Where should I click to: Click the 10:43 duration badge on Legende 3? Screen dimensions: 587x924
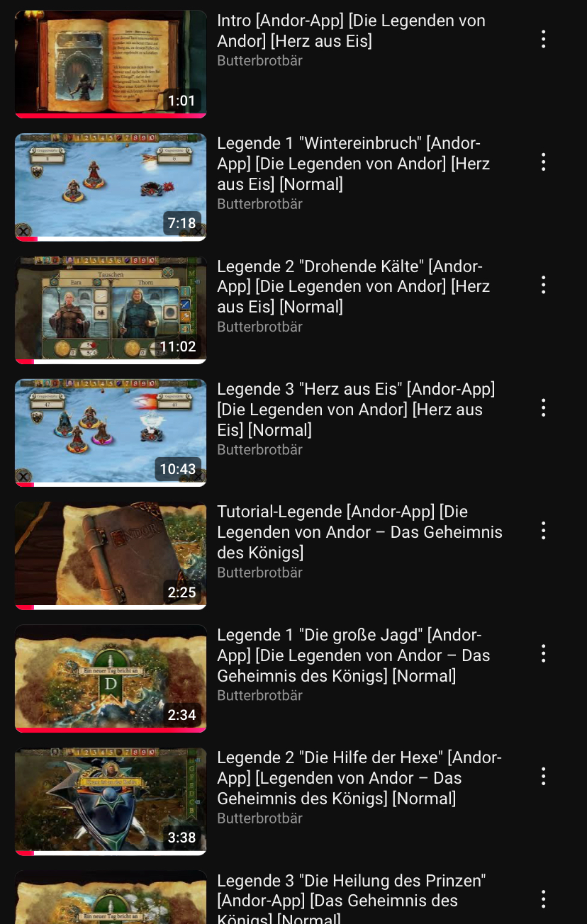pos(178,469)
